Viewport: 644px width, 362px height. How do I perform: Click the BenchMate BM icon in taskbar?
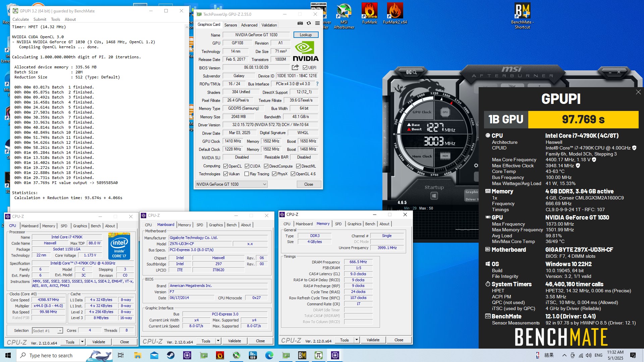tap(302, 355)
